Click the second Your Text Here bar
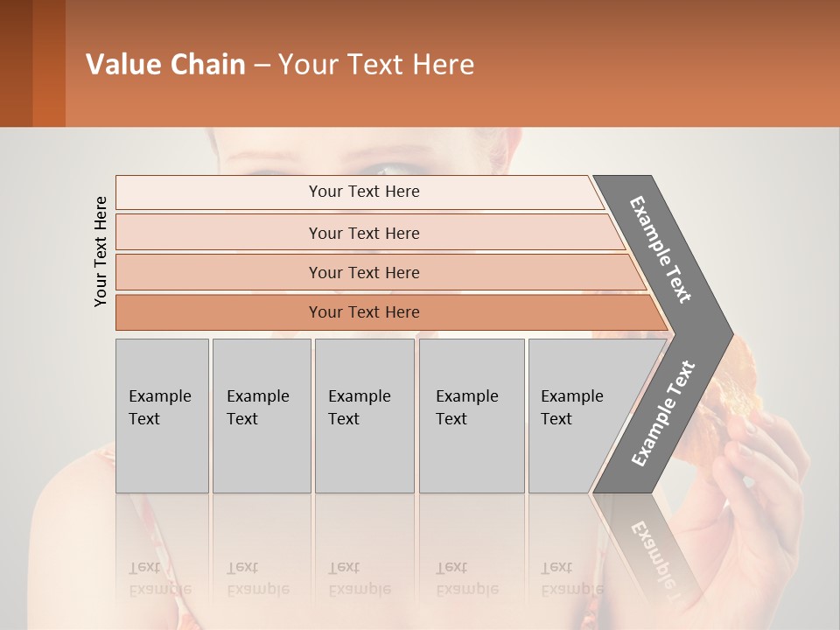Viewport: 840px width, 630px height. click(371, 233)
